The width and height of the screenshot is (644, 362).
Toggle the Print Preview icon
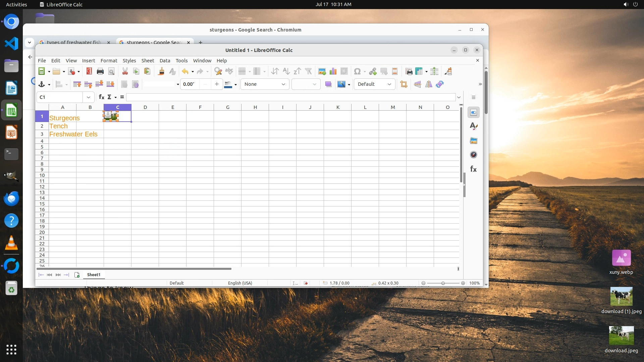(111, 71)
